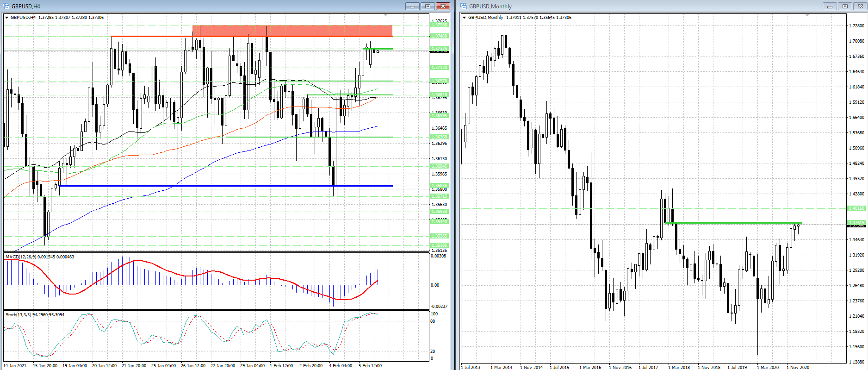Click the 5 Feb 12:00 time label
The height and width of the screenshot is (370, 868).
click(370, 365)
